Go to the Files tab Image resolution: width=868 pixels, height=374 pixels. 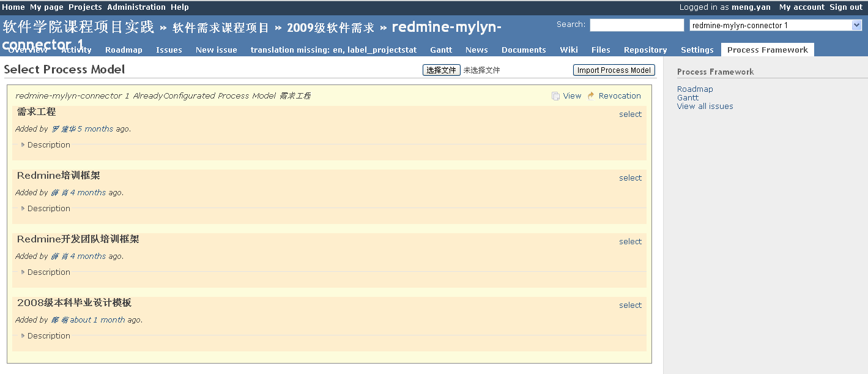pos(601,50)
